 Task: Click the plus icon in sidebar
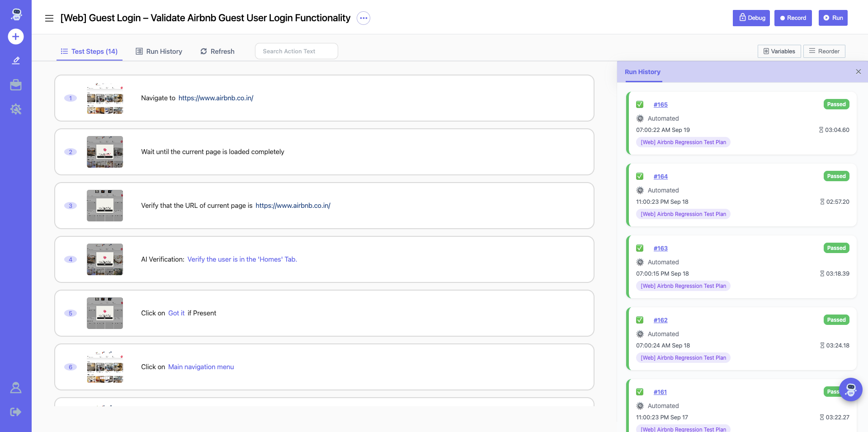click(16, 37)
